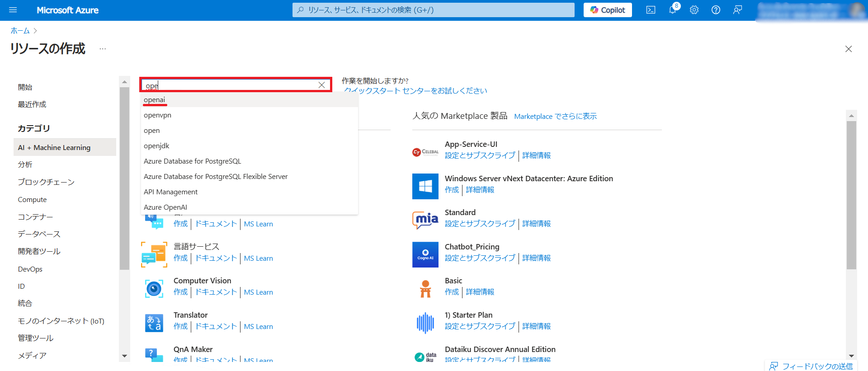The width and height of the screenshot is (868, 371).
Task: Click the Starter Plan waveform icon
Action: pyautogui.click(x=425, y=323)
